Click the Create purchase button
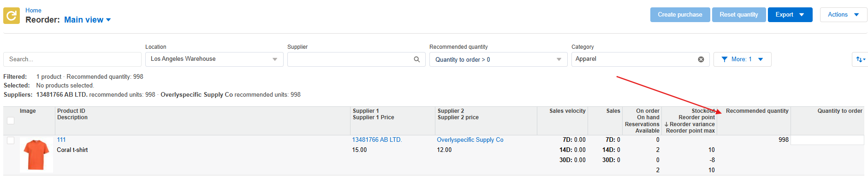Viewport: 868px width, 192px height. pyautogui.click(x=680, y=15)
